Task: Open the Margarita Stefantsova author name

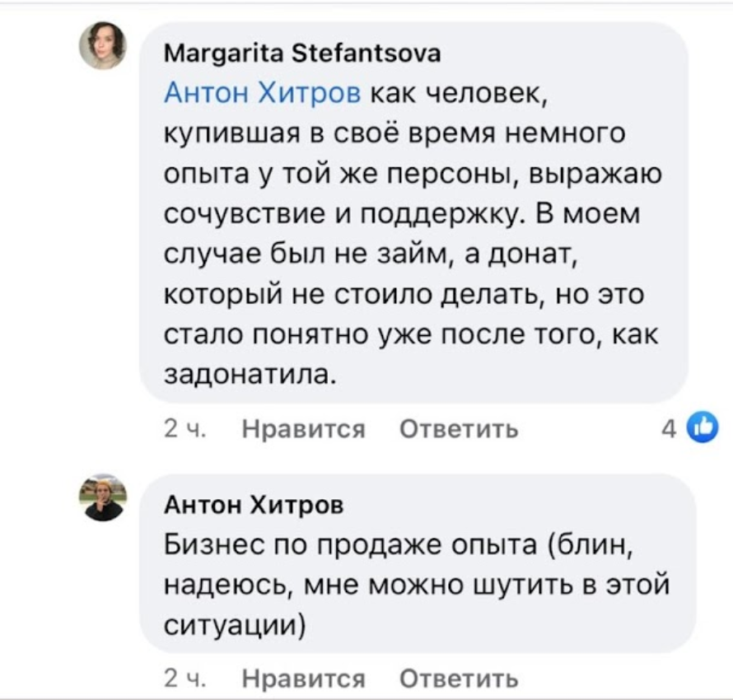Action: coord(302,54)
